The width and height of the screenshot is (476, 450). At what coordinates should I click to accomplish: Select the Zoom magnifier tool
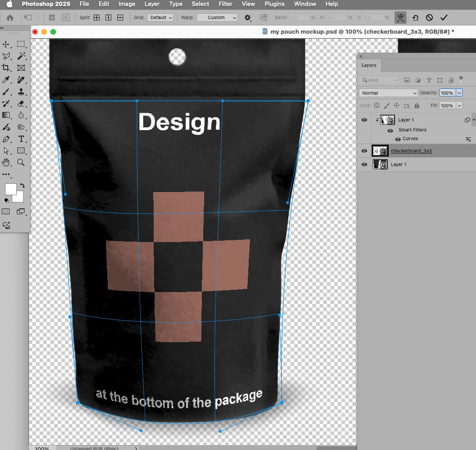[21, 162]
